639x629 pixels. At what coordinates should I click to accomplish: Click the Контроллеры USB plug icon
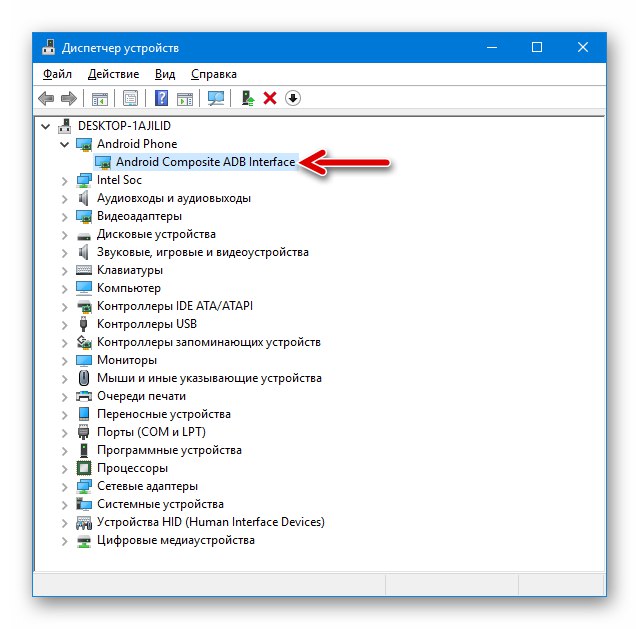click(84, 324)
